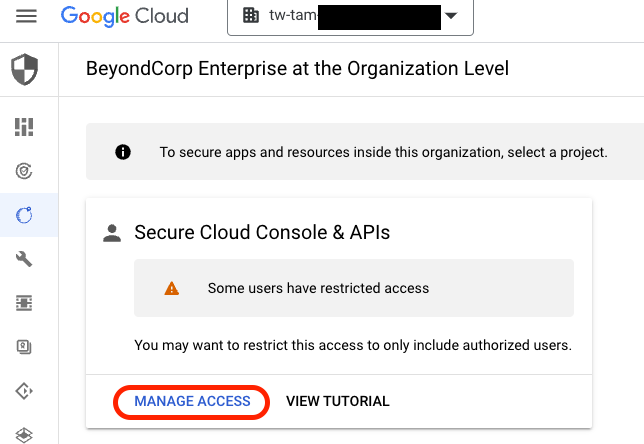This screenshot has width=644, height=444.
Task: Click the organization building icon in selector
Action: [x=249, y=17]
